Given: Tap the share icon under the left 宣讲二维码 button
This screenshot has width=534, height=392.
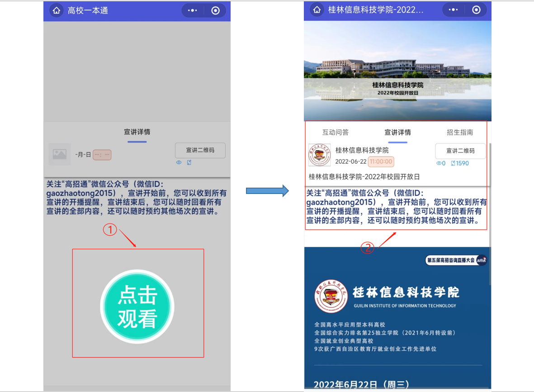Looking at the screenshot, I should click(189, 162).
